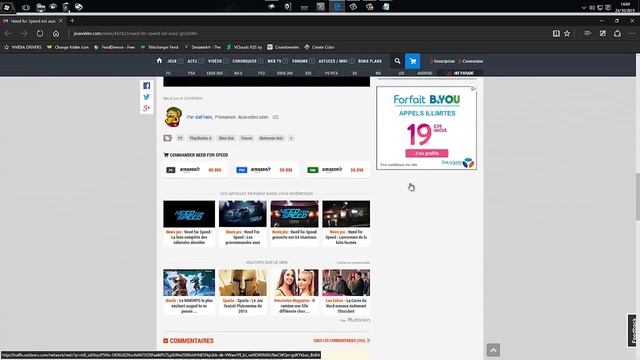The image size is (640, 360).
Task: Open the BONS PLANS menu item
Action: click(x=370, y=61)
